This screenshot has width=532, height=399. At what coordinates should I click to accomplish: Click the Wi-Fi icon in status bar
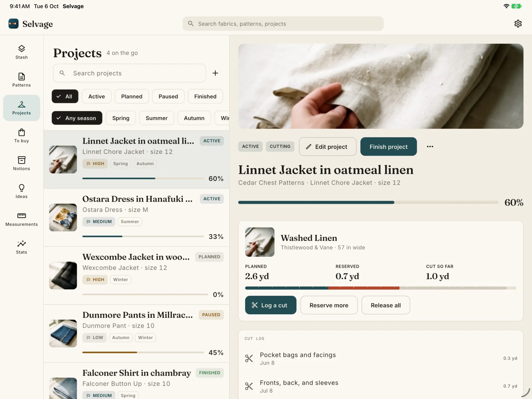tap(506, 6)
